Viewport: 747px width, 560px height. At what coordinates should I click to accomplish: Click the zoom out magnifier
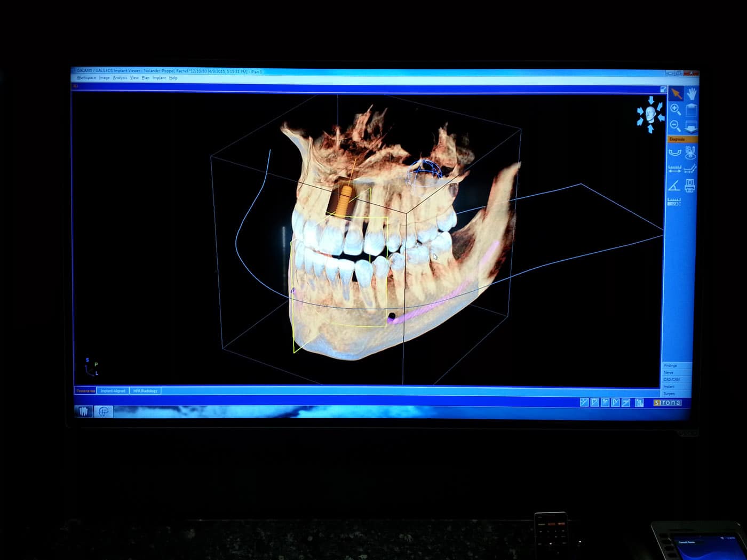click(x=675, y=126)
